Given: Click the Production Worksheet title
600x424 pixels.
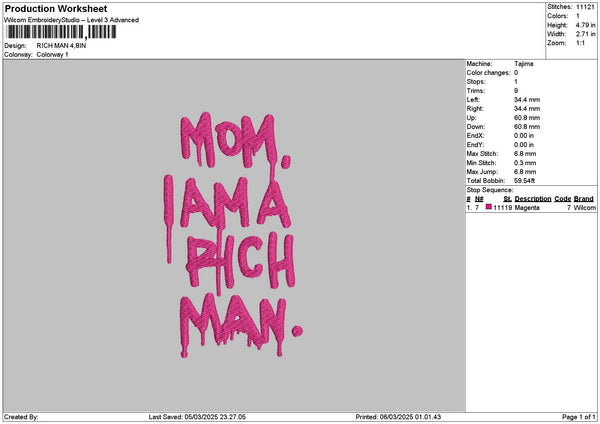Looking at the screenshot, I should [56, 8].
